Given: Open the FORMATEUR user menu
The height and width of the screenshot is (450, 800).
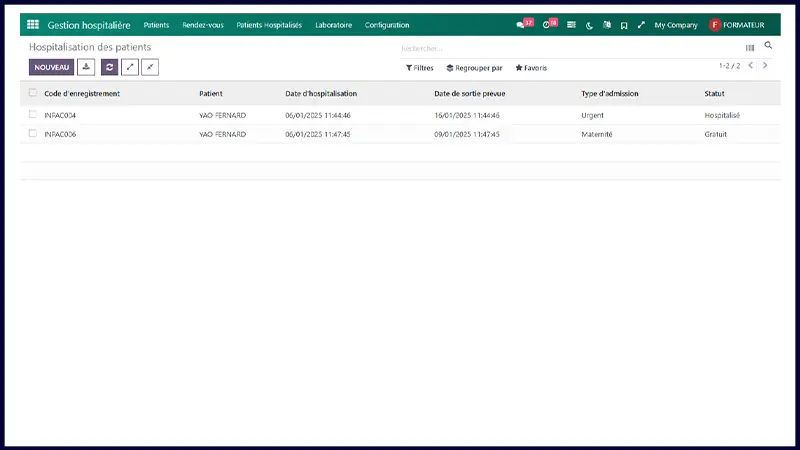Looking at the screenshot, I should point(737,24).
